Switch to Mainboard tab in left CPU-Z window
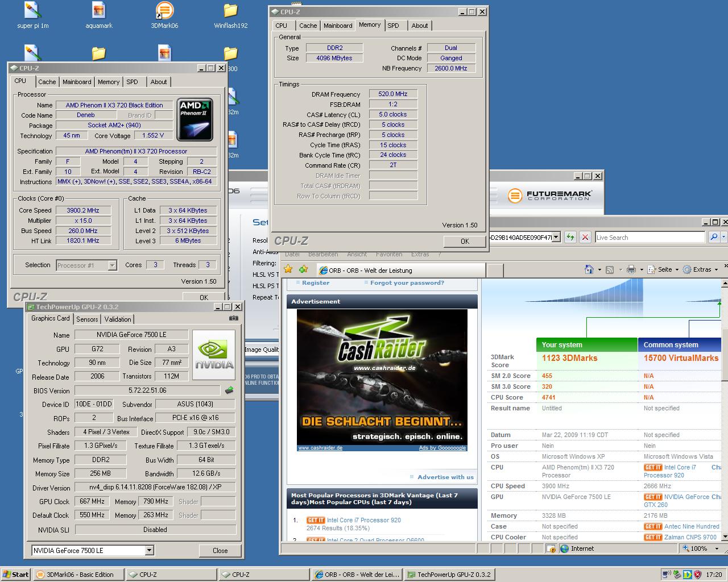This screenshot has height=582, width=728. pos(77,82)
